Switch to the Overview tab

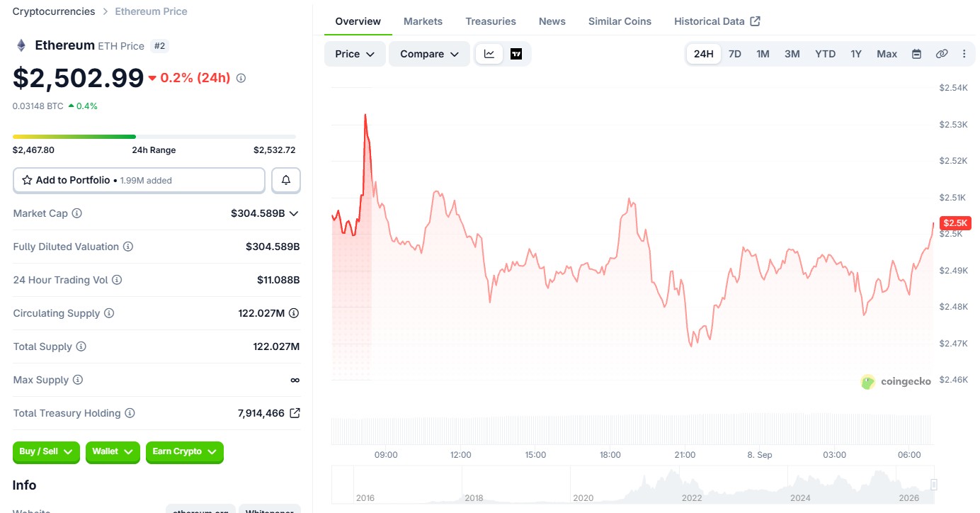click(x=358, y=21)
